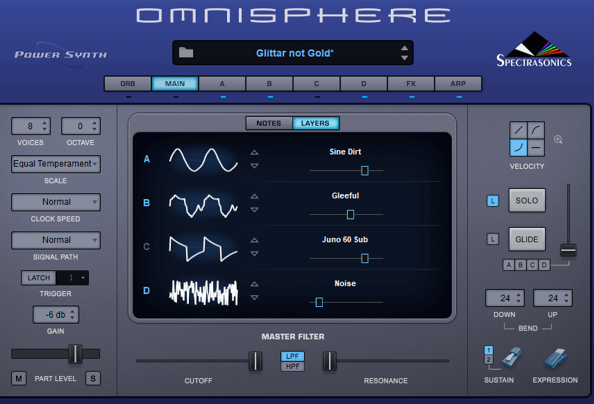Screen dimensions: 594x404
Task: Click the SOLO button
Action: (x=527, y=200)
